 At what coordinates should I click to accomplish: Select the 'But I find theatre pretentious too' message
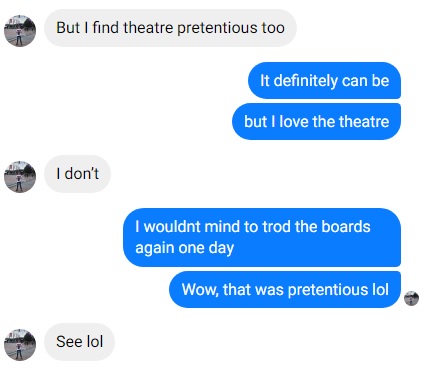[x=170, y=28]
